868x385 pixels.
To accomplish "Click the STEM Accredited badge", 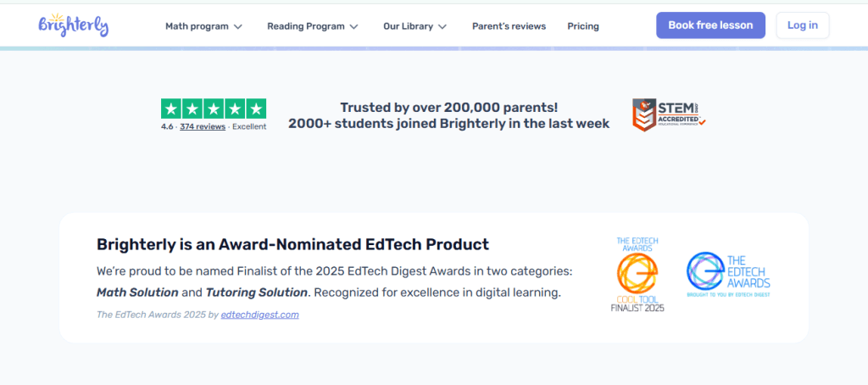I will click(x=669, y=114).
